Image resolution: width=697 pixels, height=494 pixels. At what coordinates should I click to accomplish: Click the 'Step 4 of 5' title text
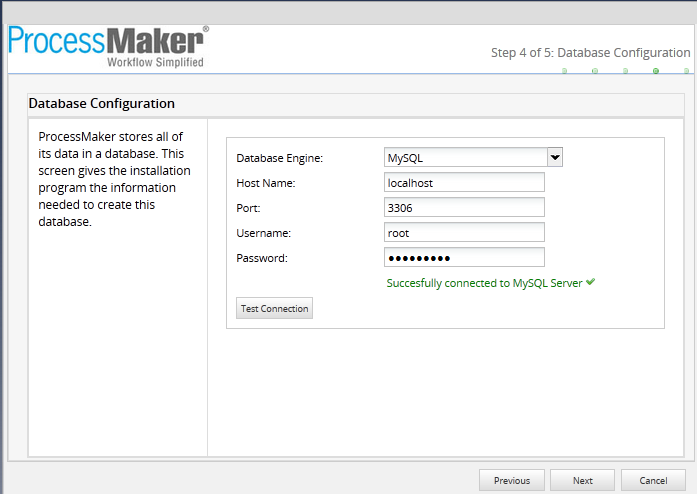tap(590, 52)
